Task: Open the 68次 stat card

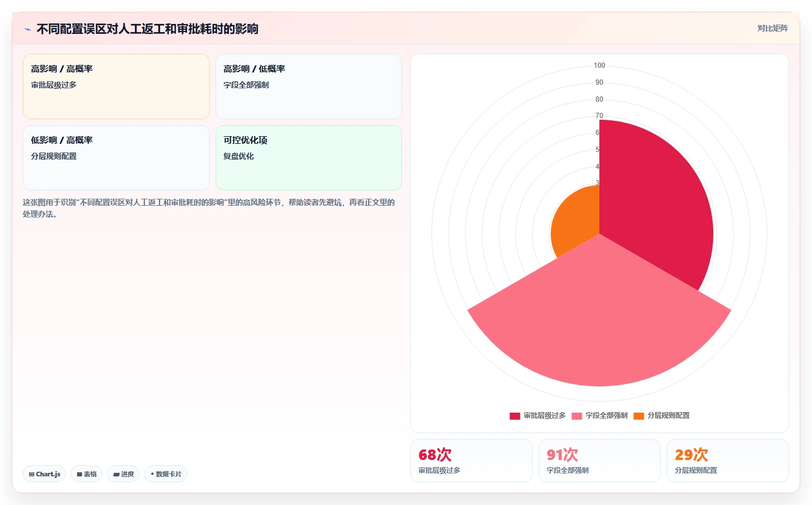Action: 471,461
